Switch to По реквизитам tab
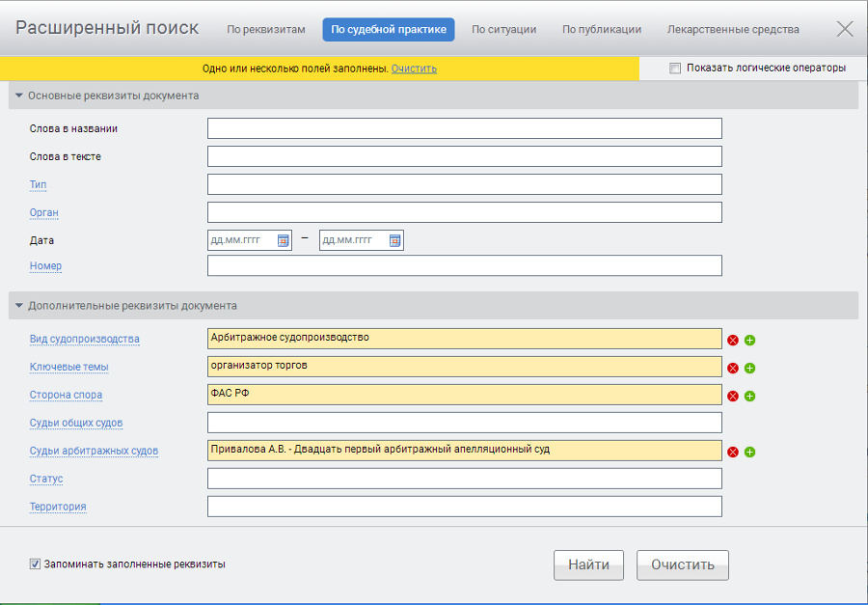The image size is (868, 605). tap(266, 30)
